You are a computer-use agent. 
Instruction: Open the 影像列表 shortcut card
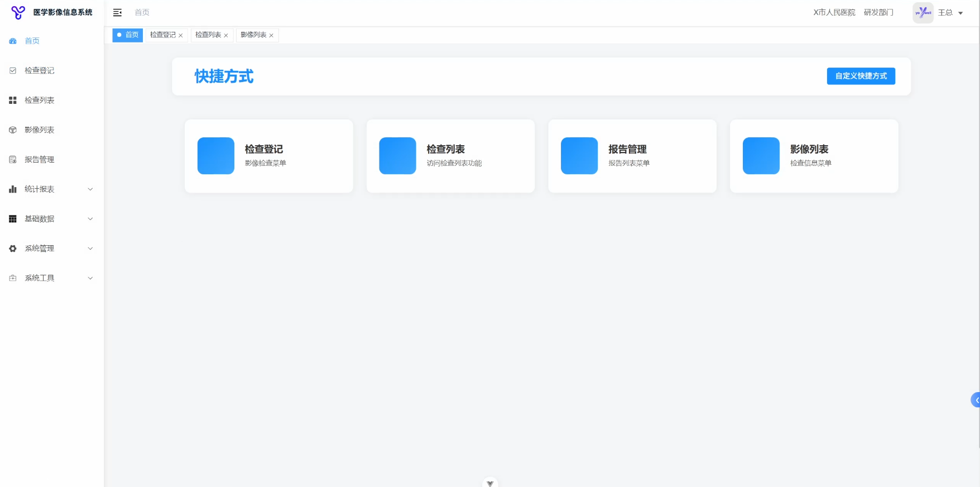[x=814, y=156]
